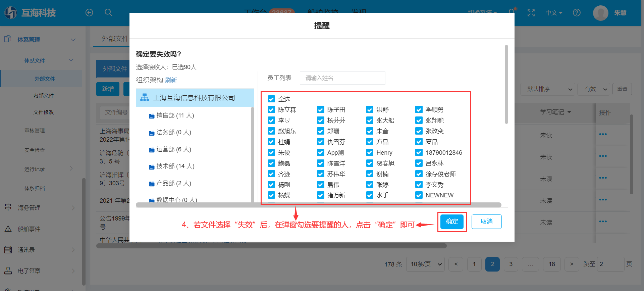Uncheck the NEWNEW checkbox
The image size is (644, 291).
(419, 195)
